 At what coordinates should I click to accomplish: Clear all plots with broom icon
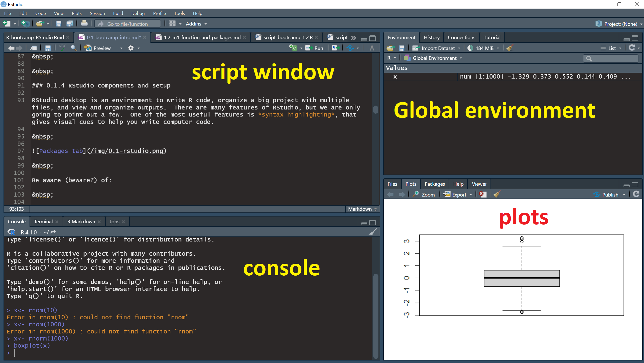point(497,195)
